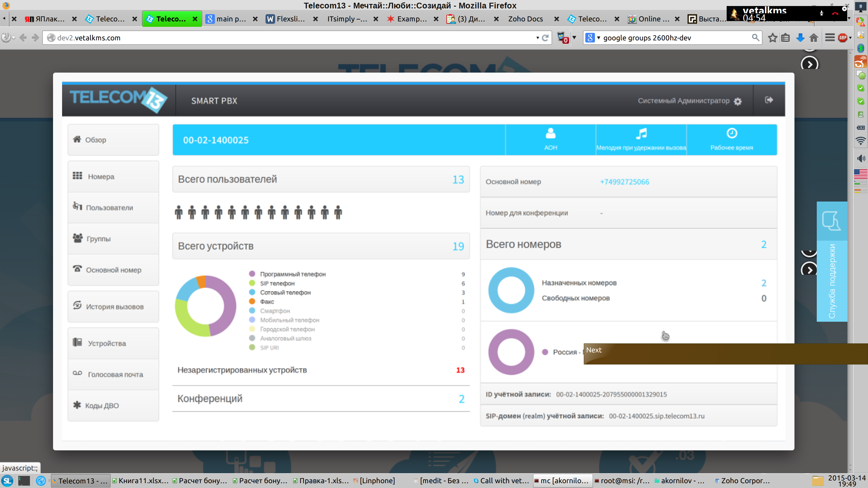
Task: Open Рабочее время working hours settings
Action: click(731, 140)
